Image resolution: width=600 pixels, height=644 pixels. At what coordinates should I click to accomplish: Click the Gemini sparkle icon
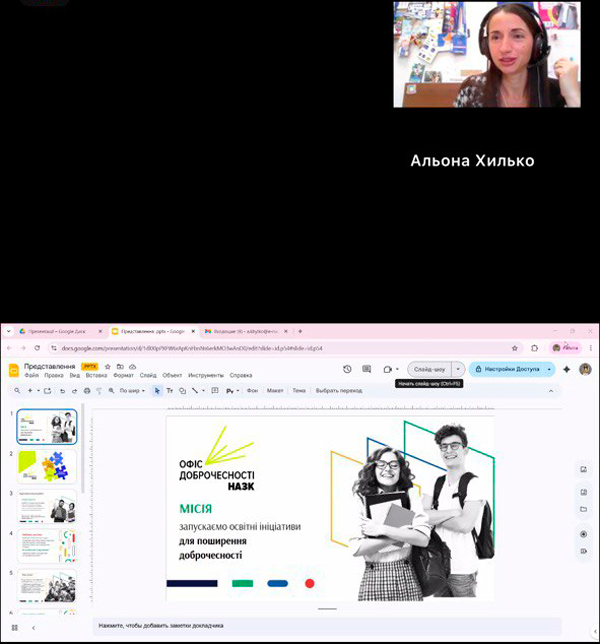click(567, 369)
